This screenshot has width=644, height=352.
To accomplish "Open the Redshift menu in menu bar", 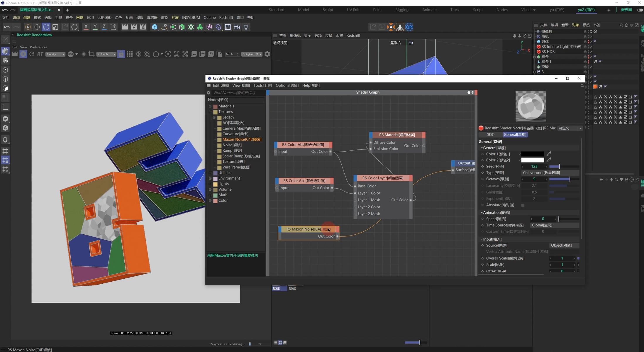I will pyautogui.click(x=226, y=18).
